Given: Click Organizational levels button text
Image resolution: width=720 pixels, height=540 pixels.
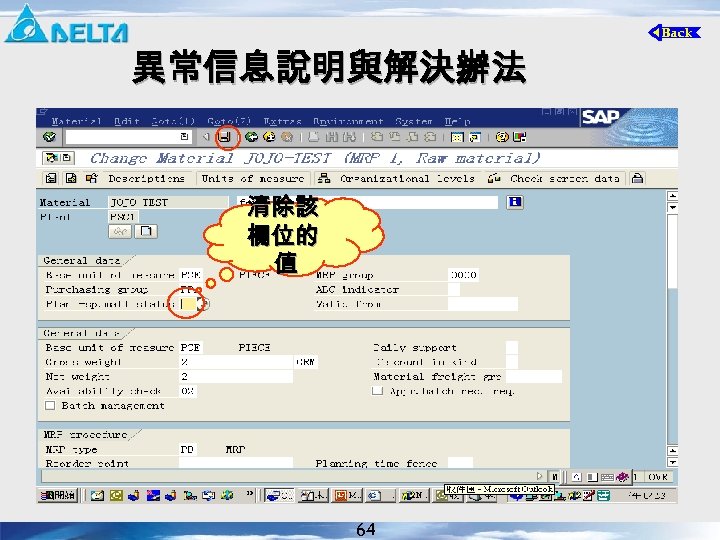Looking at the screenshot, I should [x=407, y=178].
